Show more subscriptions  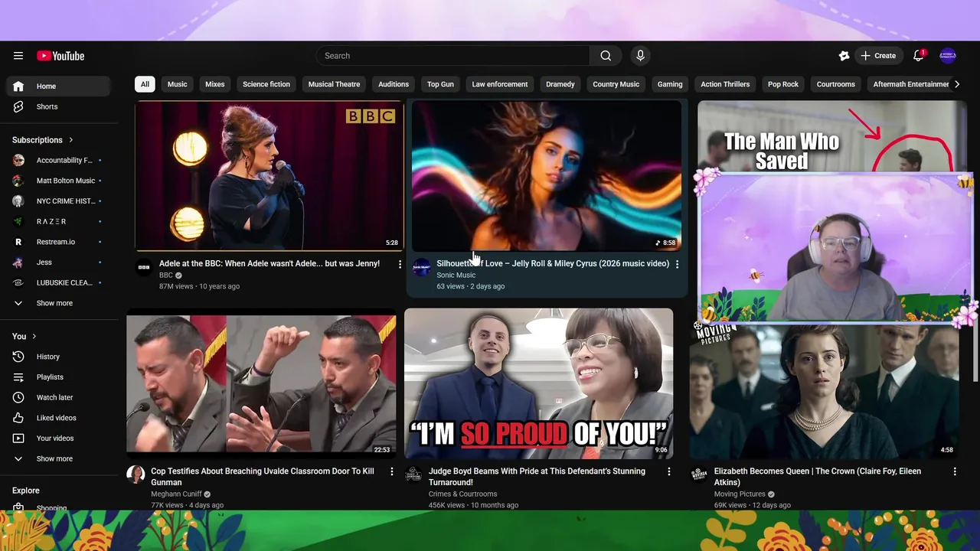(58, 303)
